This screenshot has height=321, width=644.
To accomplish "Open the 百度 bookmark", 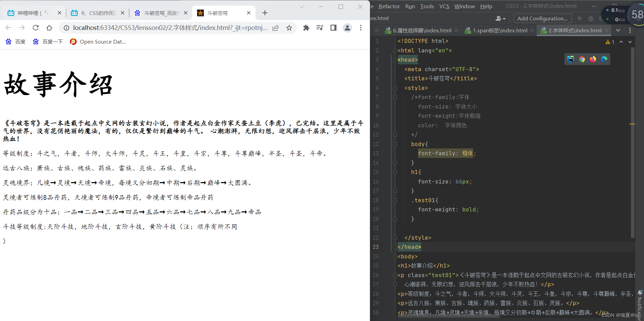I will pos(15,42).
